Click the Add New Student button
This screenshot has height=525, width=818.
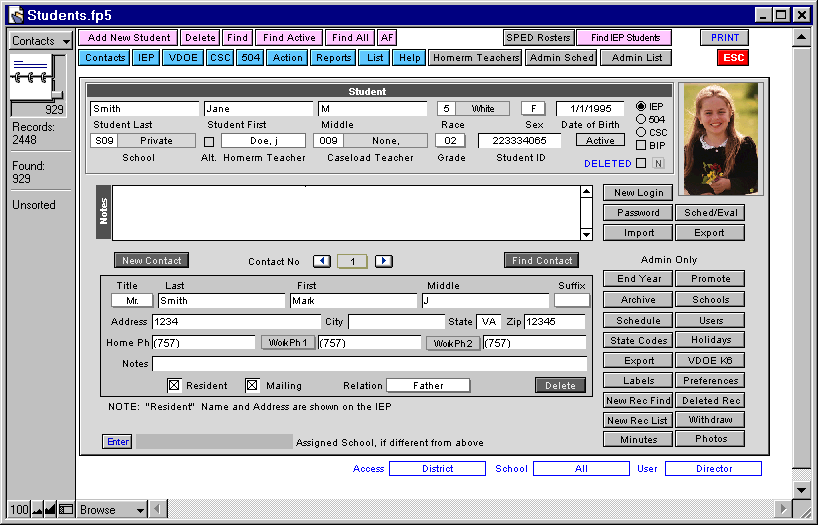pos(127,38)
